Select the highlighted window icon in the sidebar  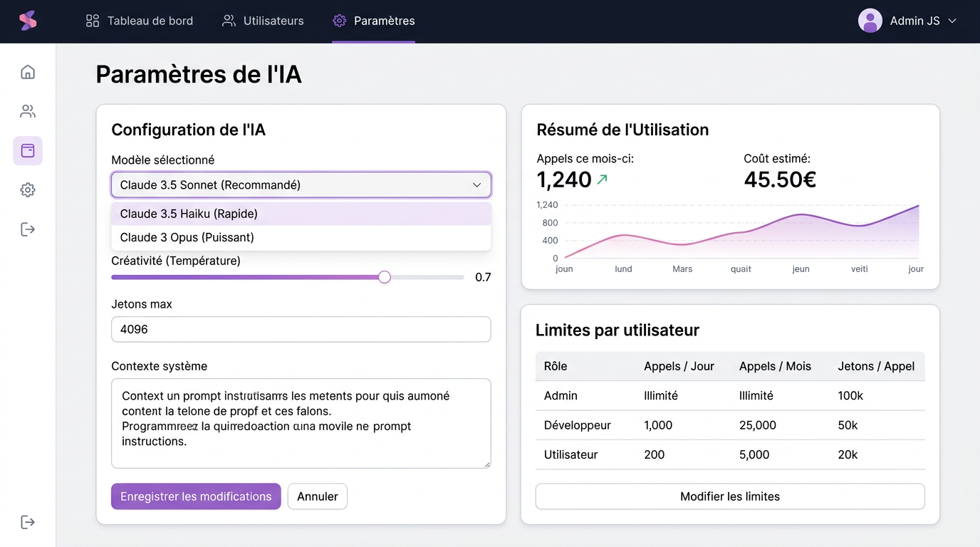(28, 150)
